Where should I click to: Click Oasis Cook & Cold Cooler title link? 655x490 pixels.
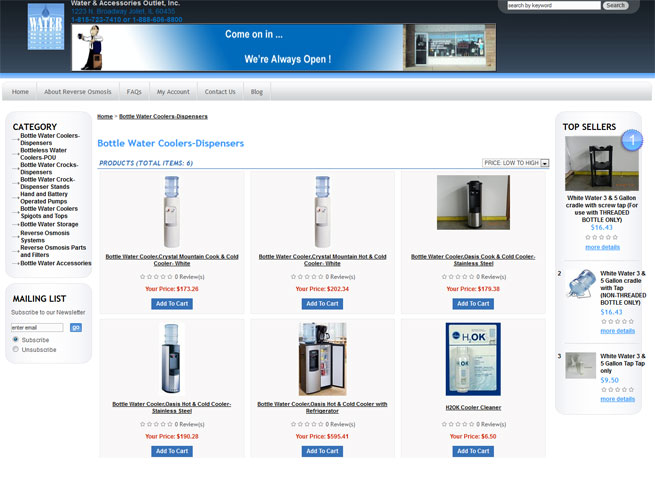(x=473, y=260)
